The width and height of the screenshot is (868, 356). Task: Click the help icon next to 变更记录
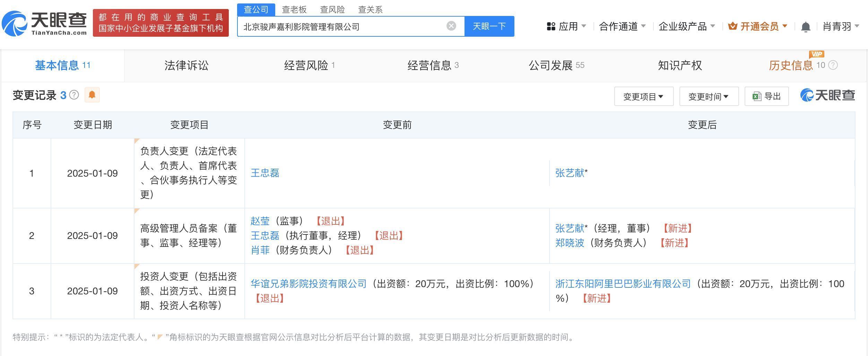pos(74,95)
